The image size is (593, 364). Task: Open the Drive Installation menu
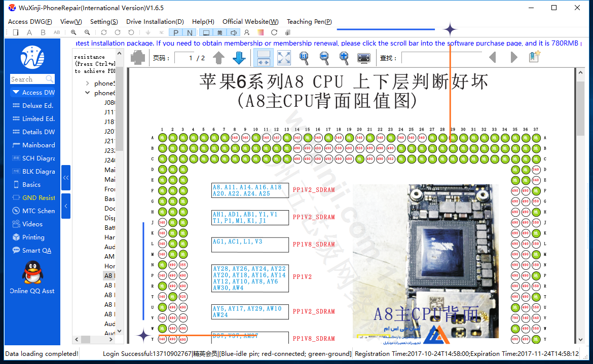[155, 22]
